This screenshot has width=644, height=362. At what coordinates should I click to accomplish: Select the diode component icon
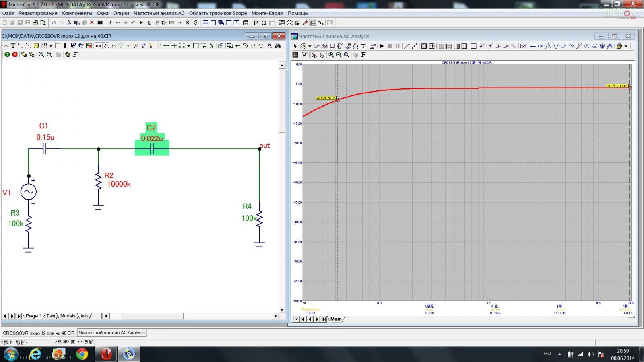tap(141, 23)
